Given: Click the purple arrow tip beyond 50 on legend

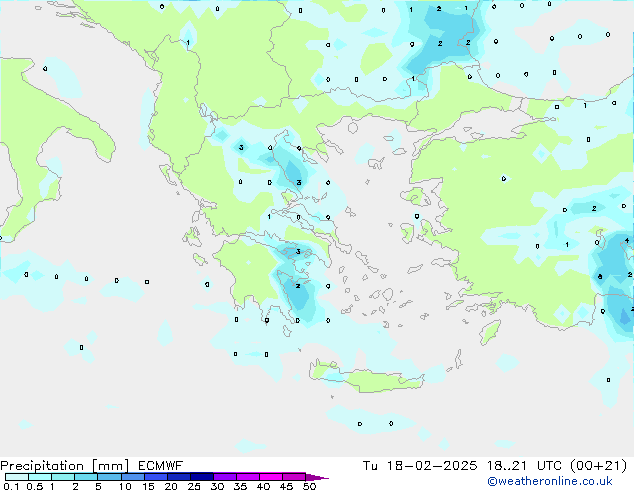Looking at the screenshot, I should [317, 477].
